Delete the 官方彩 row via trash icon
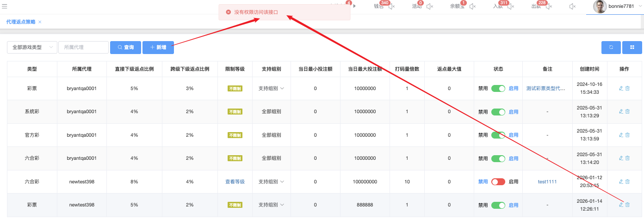This screenshot has width=644, height=218. coord(628,135)
